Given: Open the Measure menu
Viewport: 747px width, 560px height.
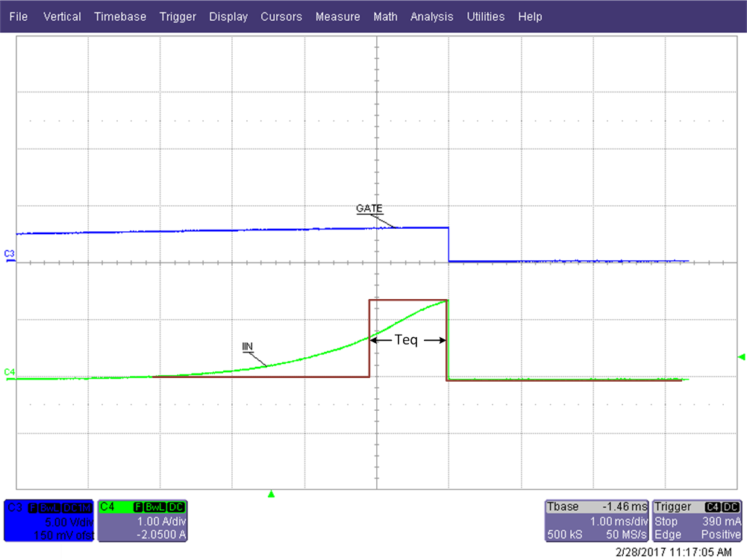Looking at the screenshot, I should (337, 16).
